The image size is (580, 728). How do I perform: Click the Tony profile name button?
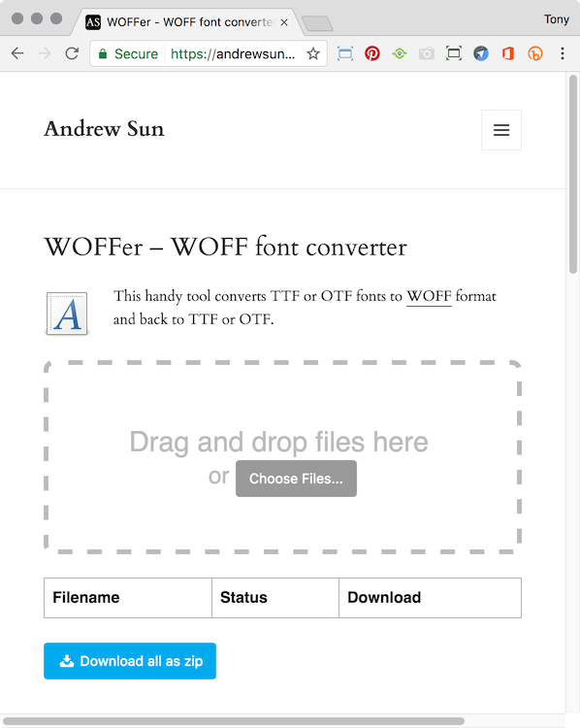557,19
